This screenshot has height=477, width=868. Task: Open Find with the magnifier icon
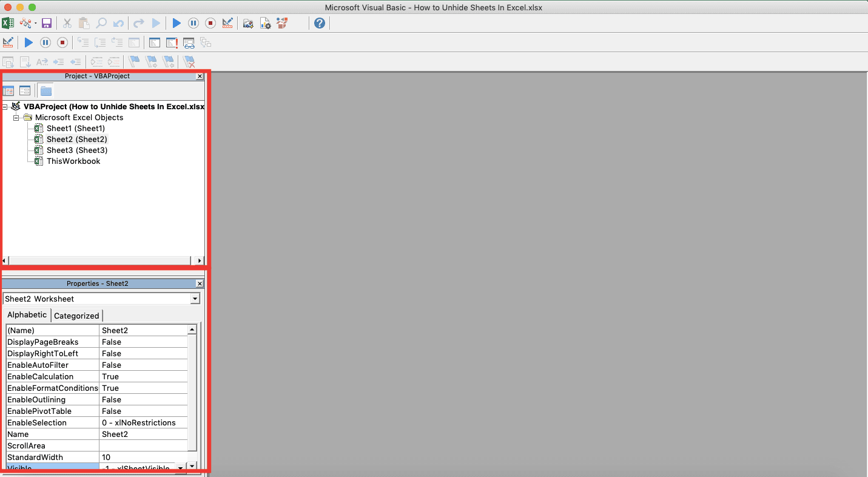pyautogui.click(x=101, y=23)
